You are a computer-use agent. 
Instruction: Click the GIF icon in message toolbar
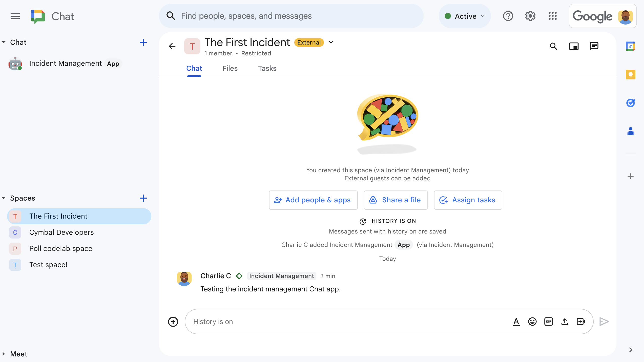(x=548, y=321)
